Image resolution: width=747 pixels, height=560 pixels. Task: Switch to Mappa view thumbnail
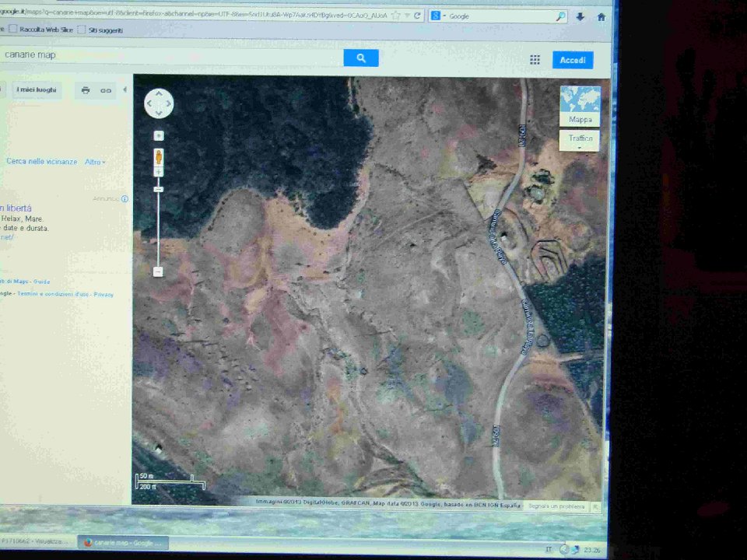click(580, 106)
